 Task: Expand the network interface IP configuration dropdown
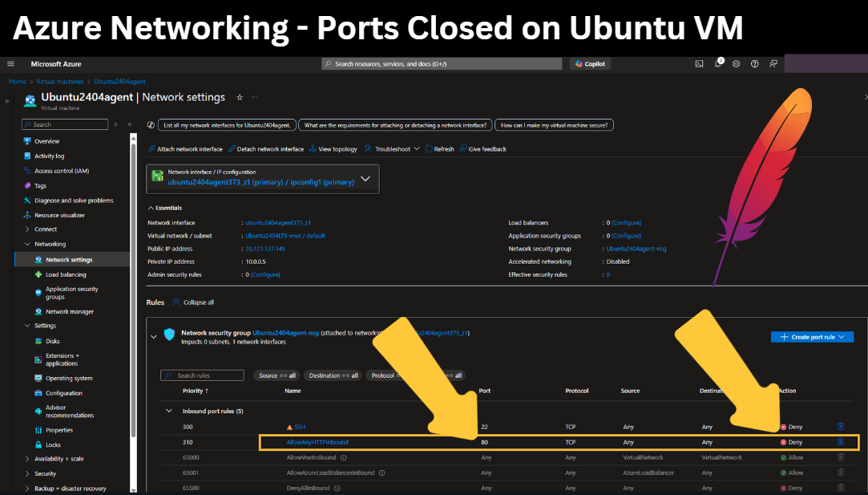tap(365, 178)
